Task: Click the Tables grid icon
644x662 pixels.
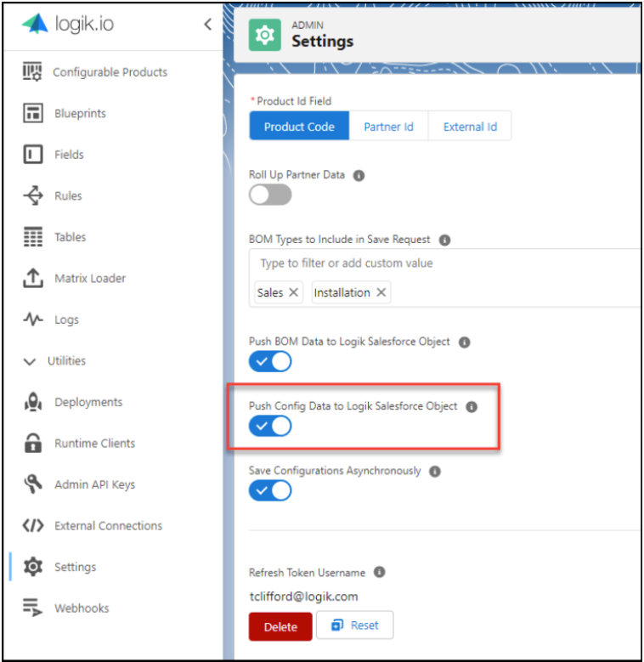Action: 33,236
